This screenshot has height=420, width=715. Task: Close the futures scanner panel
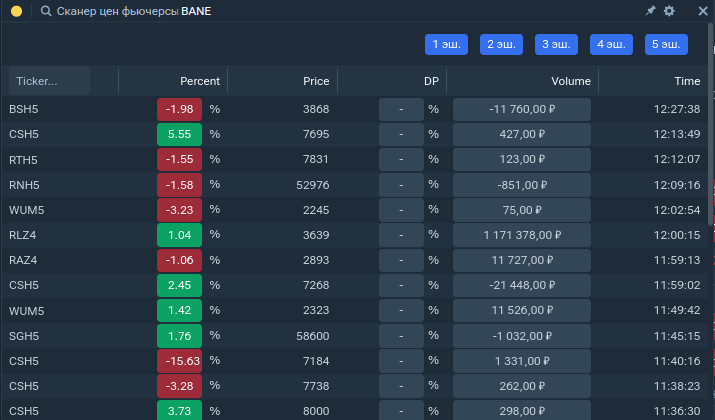702,11
